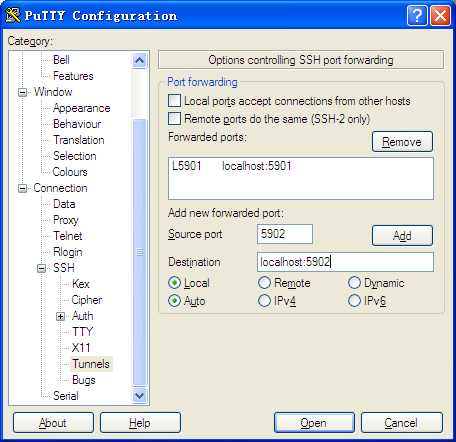The image size is (456, 442).
Task: Click the Cancel button
Action: pos(402,423)
